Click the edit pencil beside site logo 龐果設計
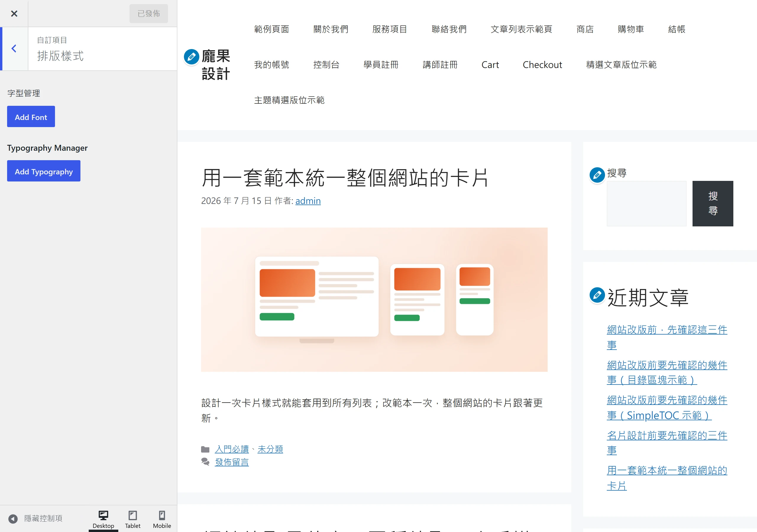This screenshot has height=532, width=757. [x=192, y=57]
